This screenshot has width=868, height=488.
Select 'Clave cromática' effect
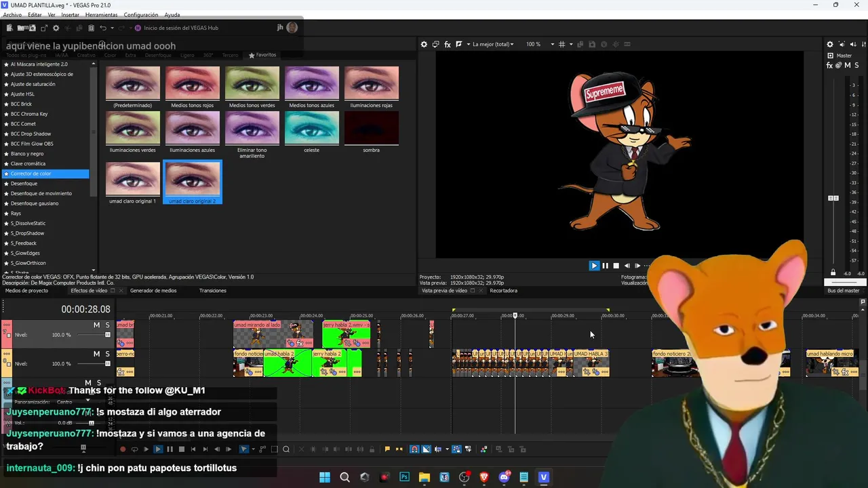[28, 163]
